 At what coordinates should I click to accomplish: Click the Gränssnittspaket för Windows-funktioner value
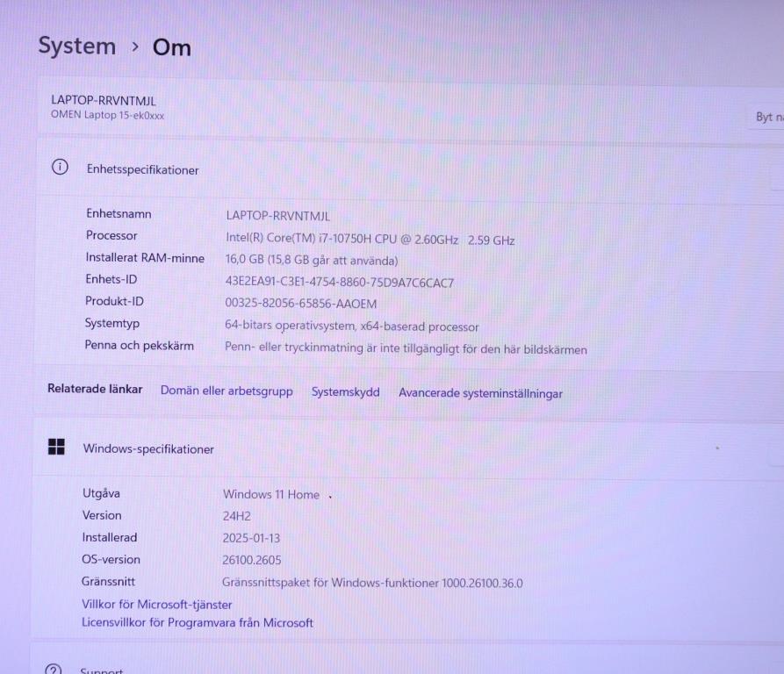(372, 583)
